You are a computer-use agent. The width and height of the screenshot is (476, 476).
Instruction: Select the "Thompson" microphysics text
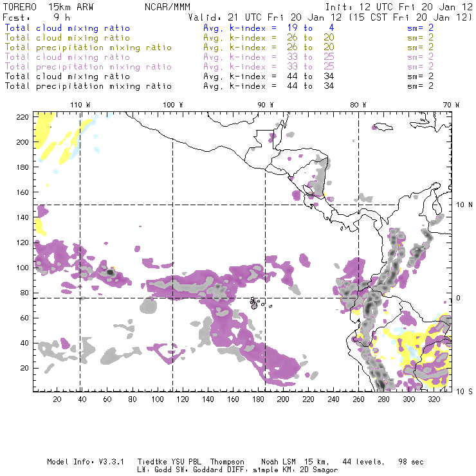coord(227,462)
